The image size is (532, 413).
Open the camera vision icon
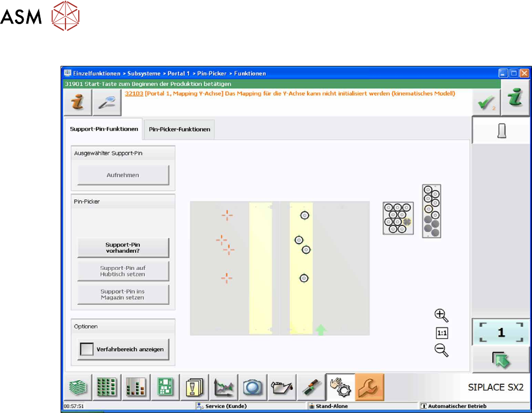click(x=253, y=387)
